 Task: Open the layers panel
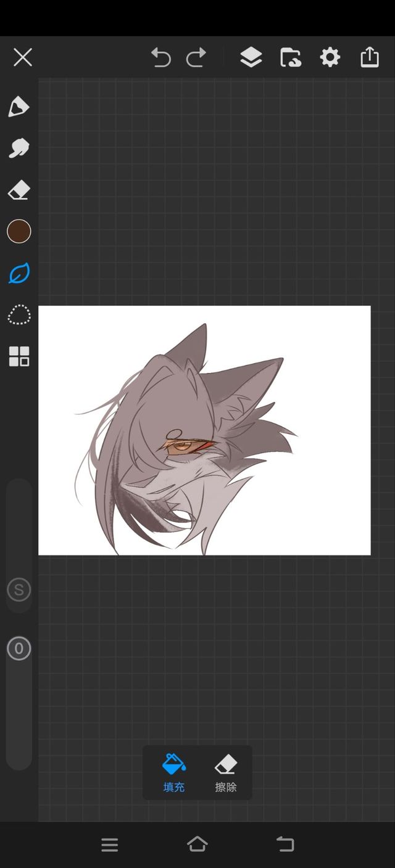(251, 57)
